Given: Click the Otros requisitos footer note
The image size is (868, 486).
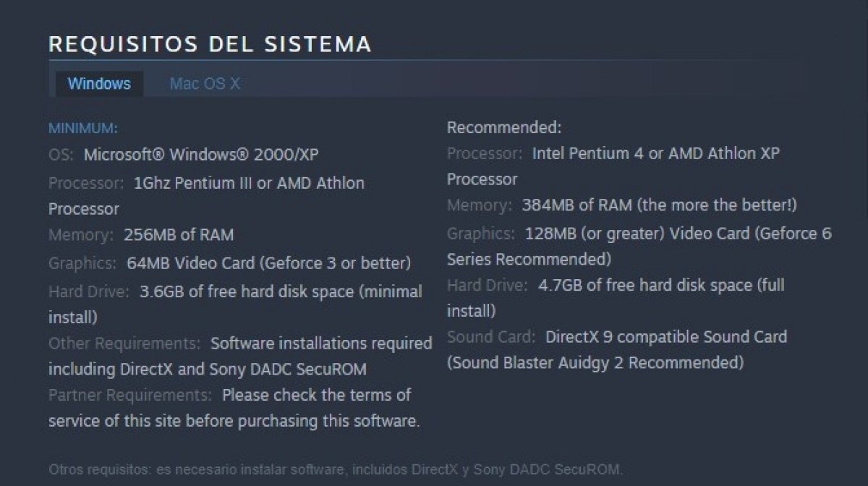Looking at the screenshot, I should (336, 469).
